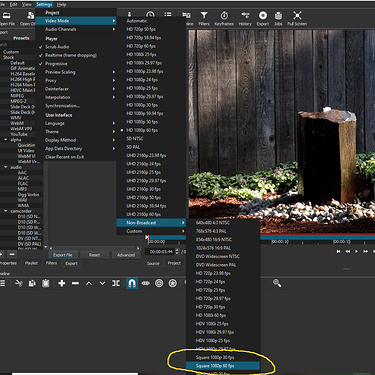This screenshot has width=375, height=375.
Task: Open the Filters panel from toolbar
Action: pos(204,18)
